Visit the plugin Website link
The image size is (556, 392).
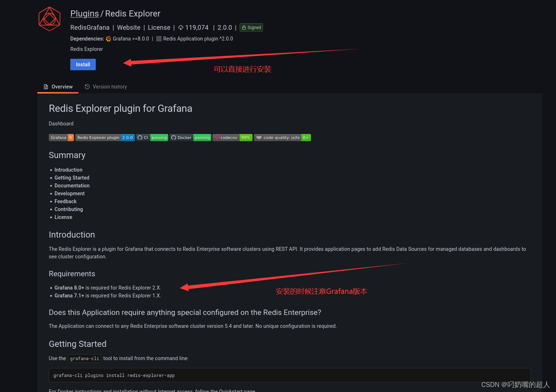click(129, 27)
